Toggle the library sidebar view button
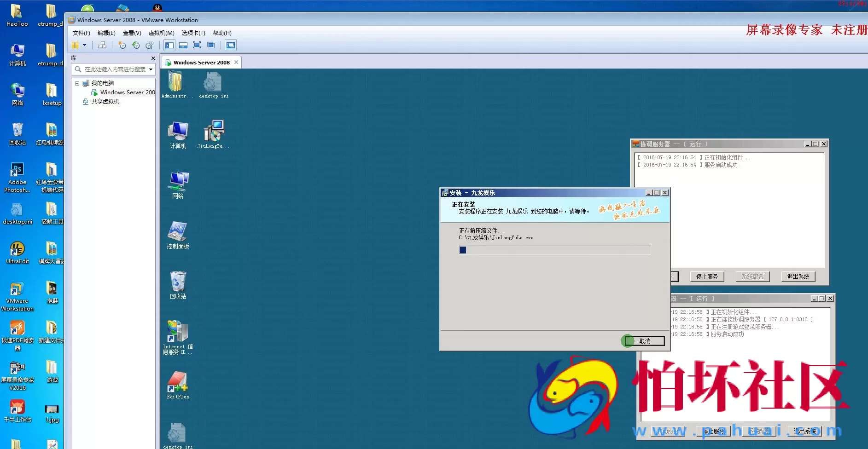The width and height of the screenshot is (868, 449). click(x=169, y=45)
